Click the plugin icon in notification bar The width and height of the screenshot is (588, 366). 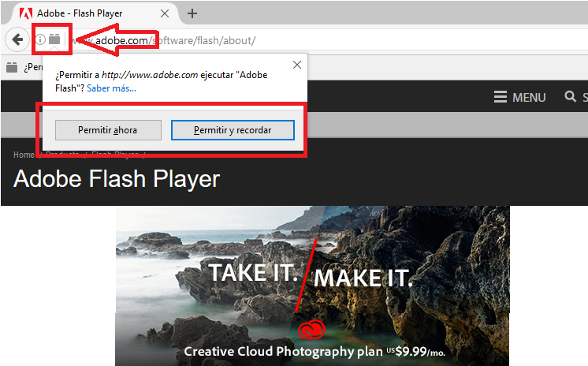(12, 68)
